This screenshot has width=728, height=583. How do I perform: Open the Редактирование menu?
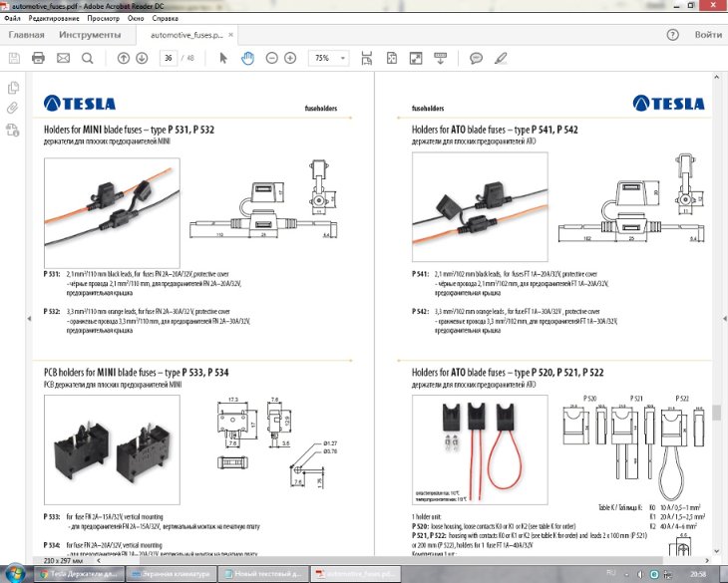pyautogui.click(x=54, y=19)
